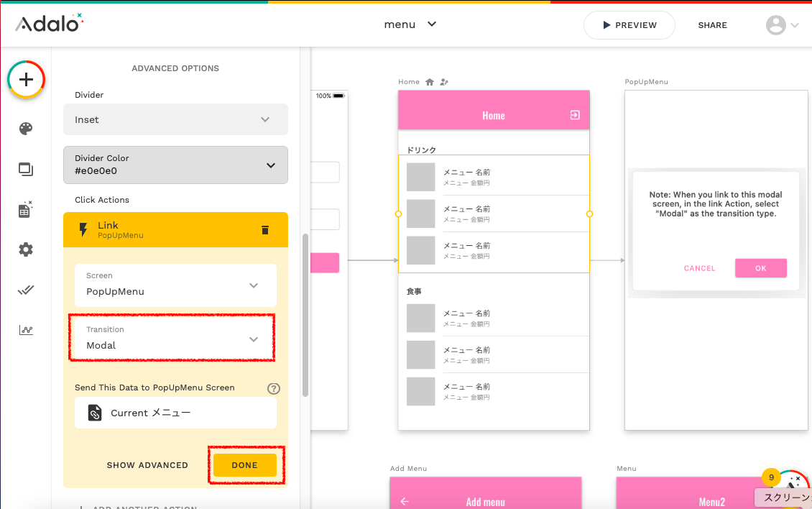This screenshot has height=509, width=812.
Task: Click the Add Menu screen label
Action: click(x=409, y=469)
